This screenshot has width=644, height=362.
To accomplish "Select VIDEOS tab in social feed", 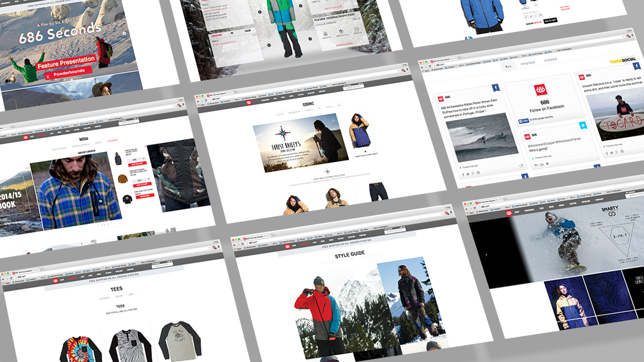I will (550, 60).
